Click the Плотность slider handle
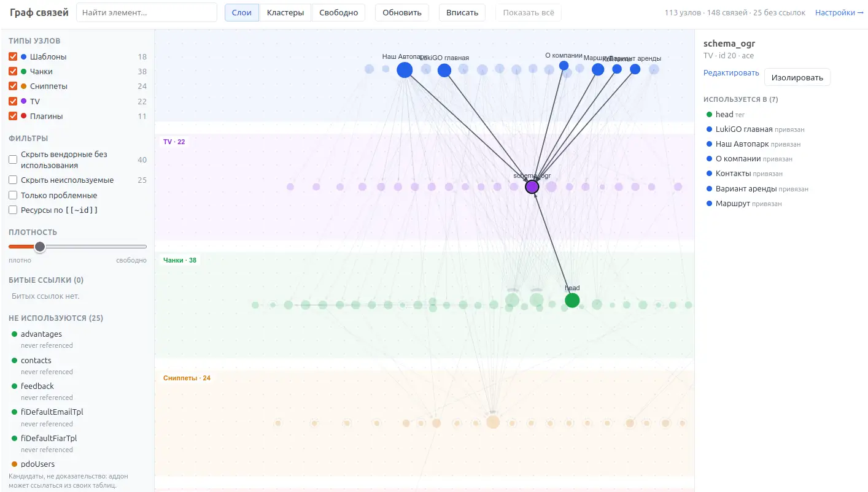Screen dimensions: 868x492 [40, 247]
